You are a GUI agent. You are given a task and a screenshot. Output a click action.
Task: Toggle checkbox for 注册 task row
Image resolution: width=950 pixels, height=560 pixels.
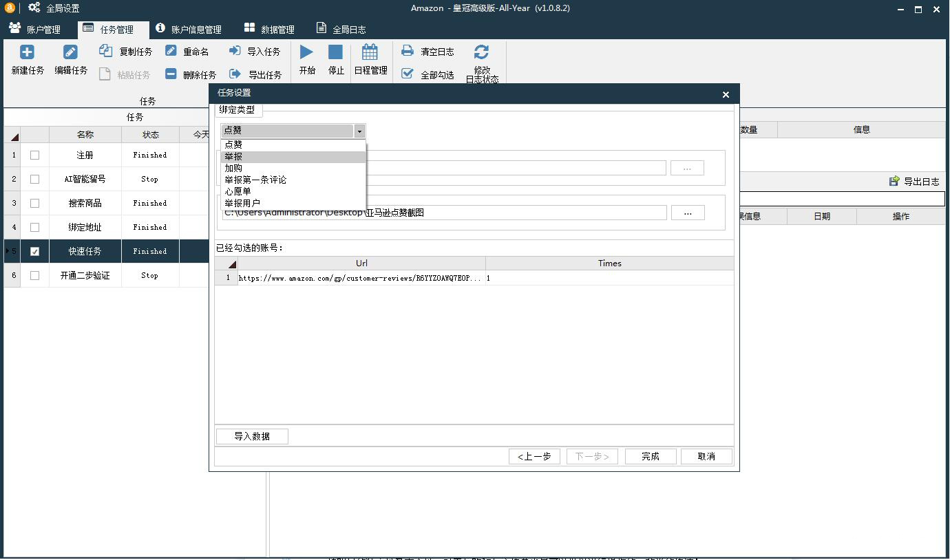[x=34, y=155]
